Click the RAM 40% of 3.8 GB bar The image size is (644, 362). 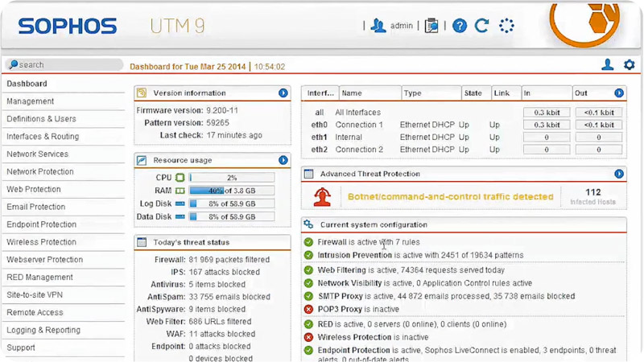pos(232,191)
